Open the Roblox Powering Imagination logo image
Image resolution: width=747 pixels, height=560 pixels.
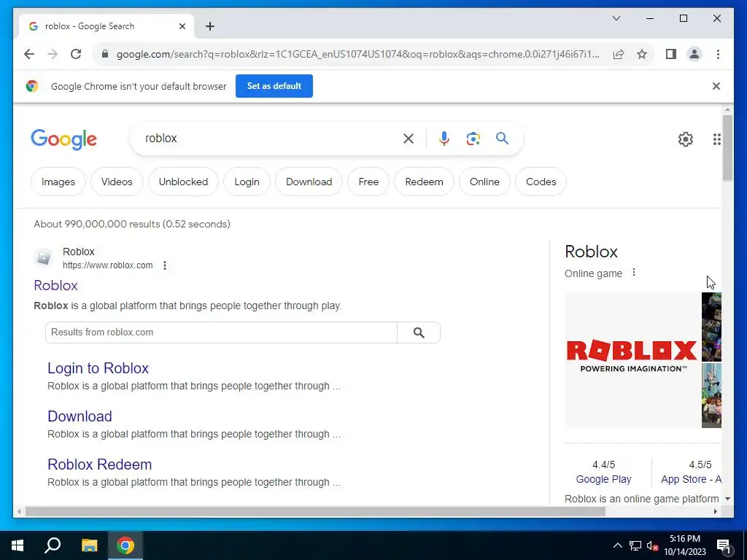(x=632, y=360)
